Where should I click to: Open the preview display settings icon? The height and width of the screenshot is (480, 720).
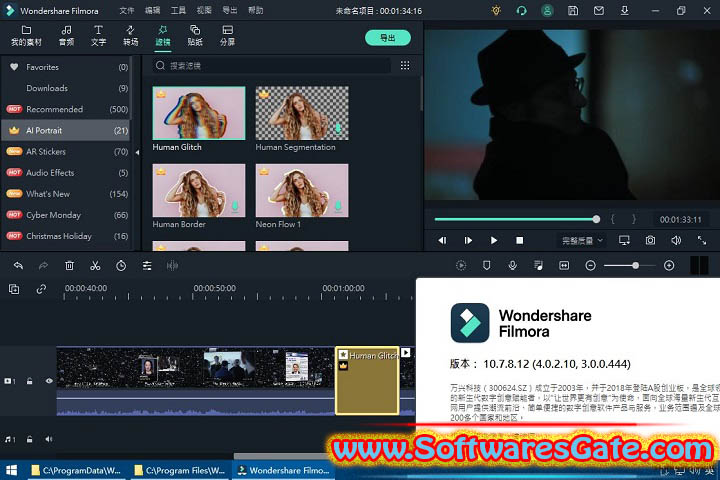(x=624, y=240)
